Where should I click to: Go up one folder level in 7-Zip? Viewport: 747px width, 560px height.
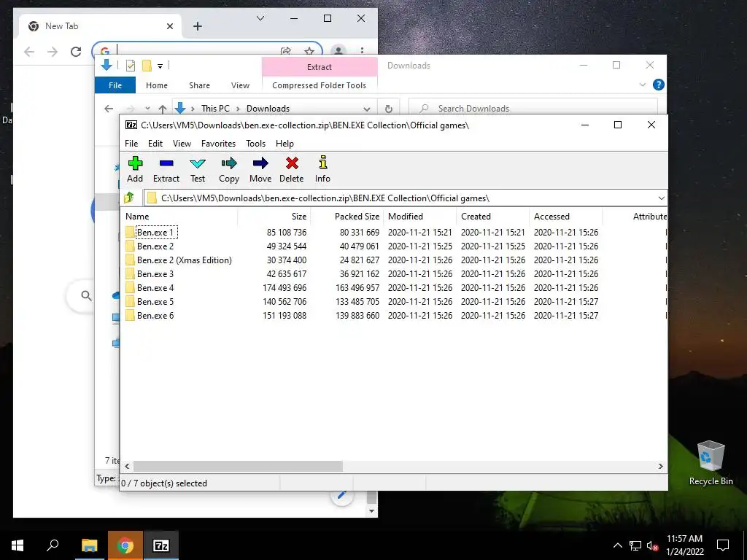point(129,198)
